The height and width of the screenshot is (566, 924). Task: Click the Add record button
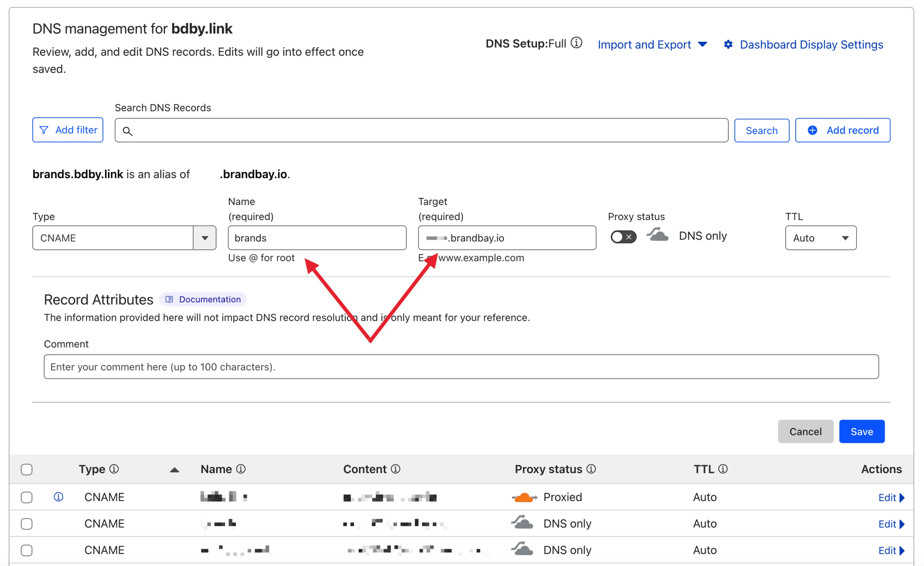(842, 130)
